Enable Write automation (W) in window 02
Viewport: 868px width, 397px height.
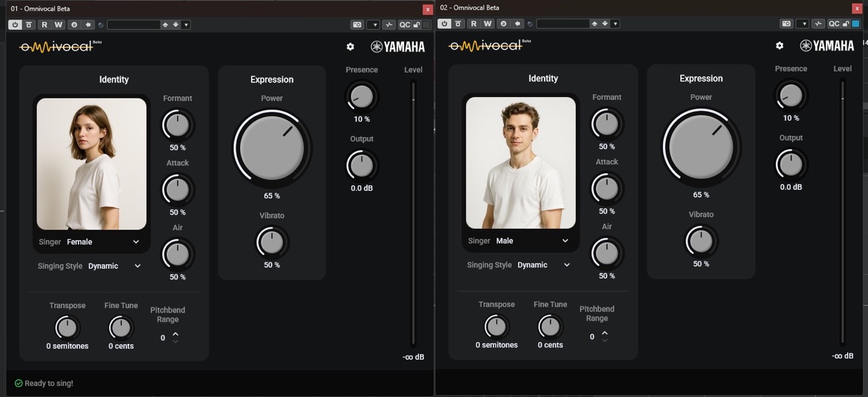[x=488, y=24]
